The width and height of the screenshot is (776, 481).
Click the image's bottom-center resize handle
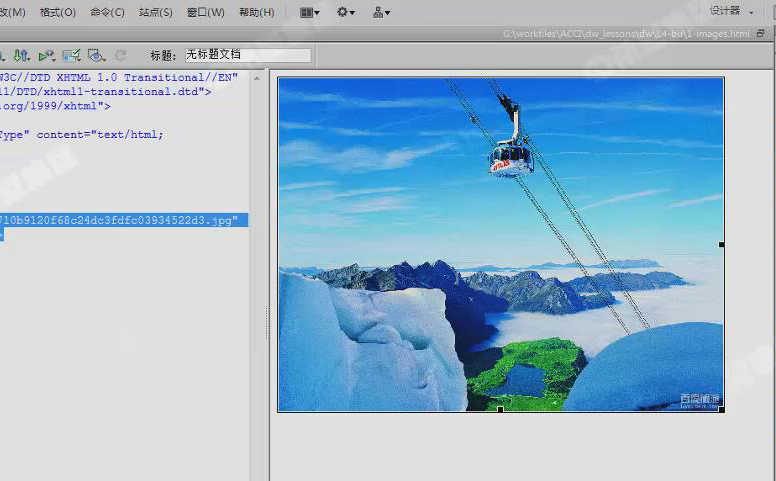[500, 409]
